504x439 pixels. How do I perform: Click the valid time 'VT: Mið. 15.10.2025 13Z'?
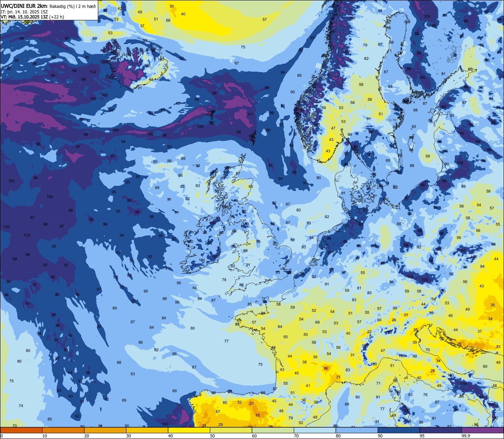[x=24, y=17]
